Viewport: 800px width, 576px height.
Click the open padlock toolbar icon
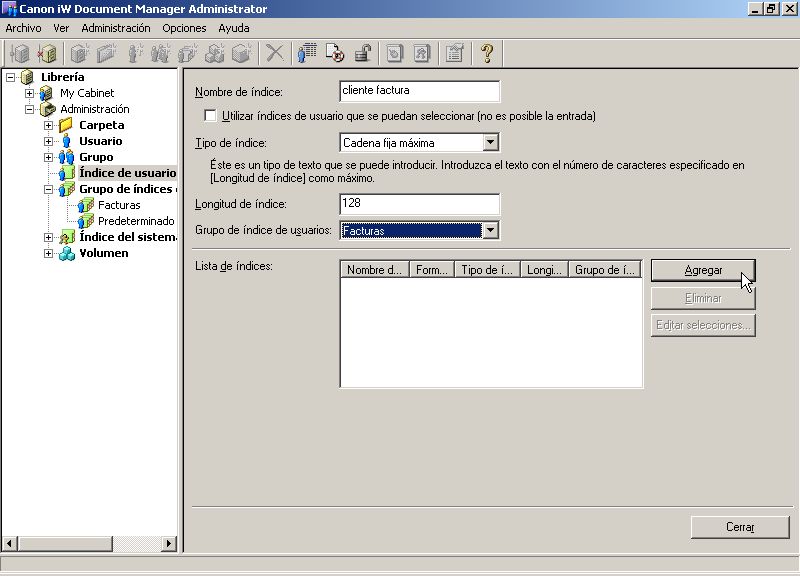[362, 53]
